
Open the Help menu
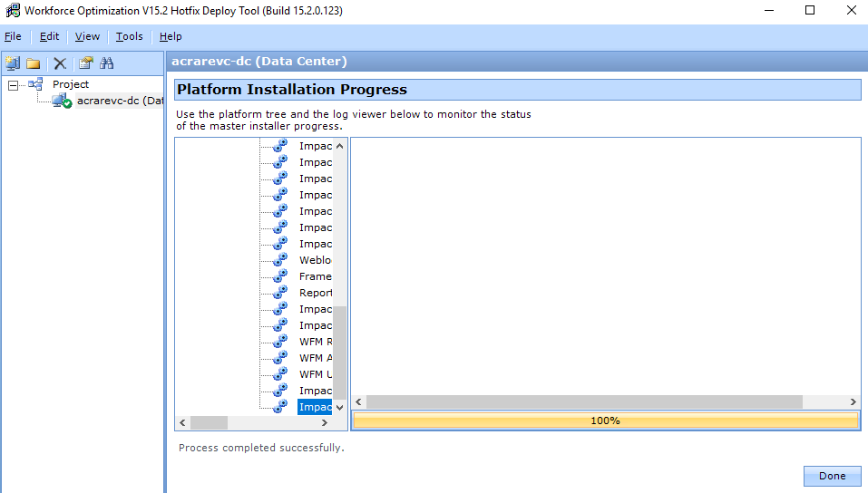[171, 36]
